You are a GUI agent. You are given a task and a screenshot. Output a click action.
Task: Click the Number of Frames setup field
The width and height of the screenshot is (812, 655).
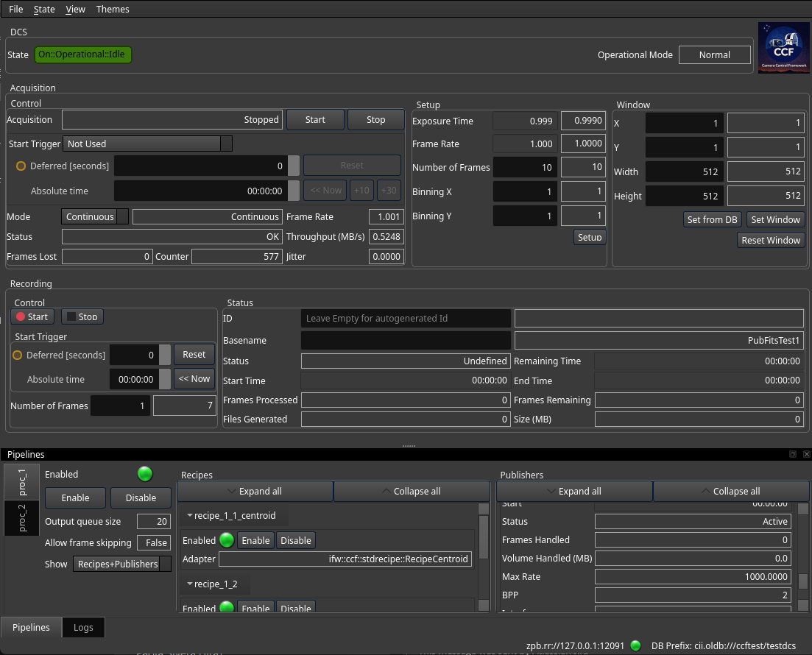[525, 167]
